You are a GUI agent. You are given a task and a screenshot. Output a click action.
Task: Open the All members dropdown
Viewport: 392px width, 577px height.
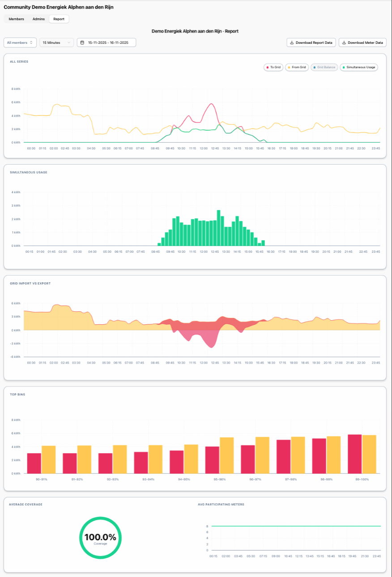(20, 42)
